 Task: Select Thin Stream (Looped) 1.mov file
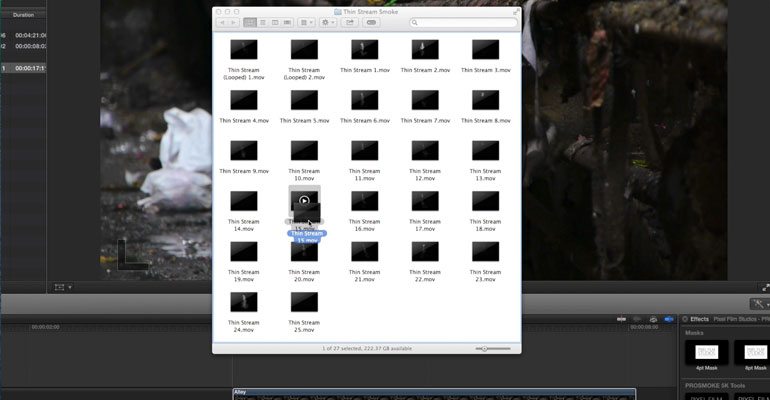(244, 59)
